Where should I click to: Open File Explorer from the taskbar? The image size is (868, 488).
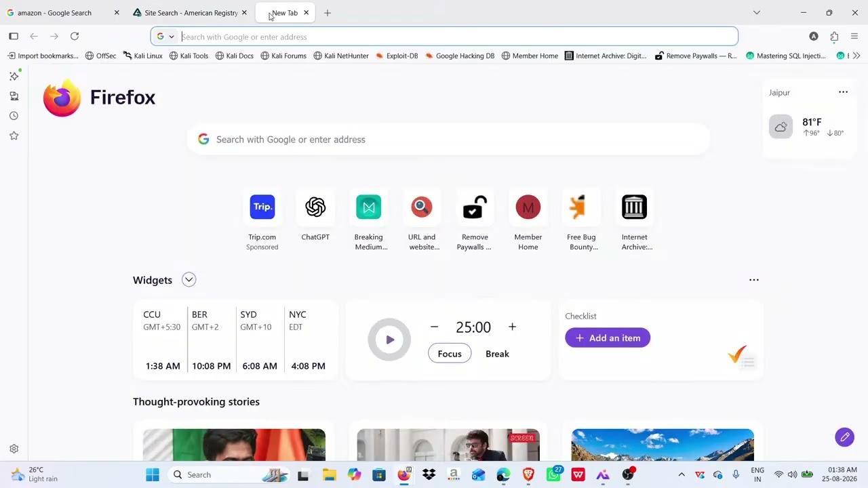pos(329,474)
